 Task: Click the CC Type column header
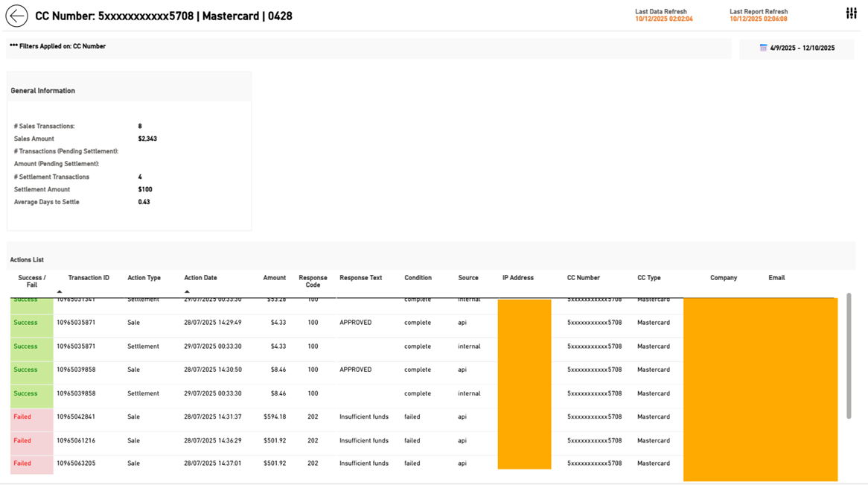pos(649,278)
